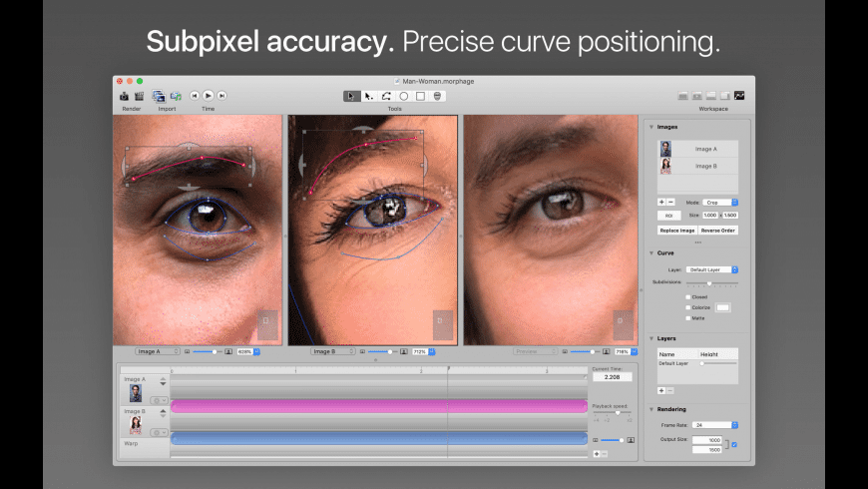Adjust the Subdivisions slider
The image size is (868, 489).
pyautogui.click(x=712, y=283)
